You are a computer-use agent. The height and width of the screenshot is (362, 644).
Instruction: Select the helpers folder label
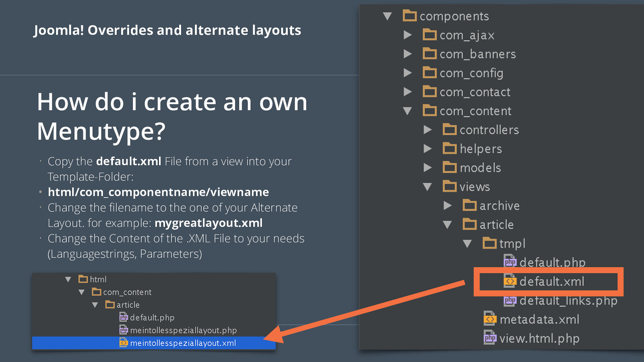481,148
